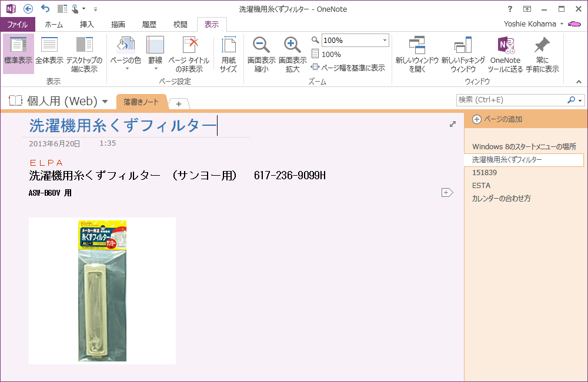
Task: Switch to 標準表示 (Normal View)
Action: (x=18, y=53)
